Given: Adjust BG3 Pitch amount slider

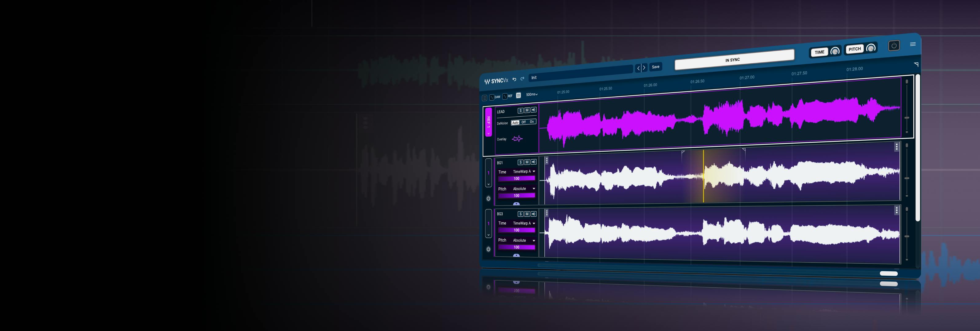Looking at the screenshot, I should coord(516,247).
